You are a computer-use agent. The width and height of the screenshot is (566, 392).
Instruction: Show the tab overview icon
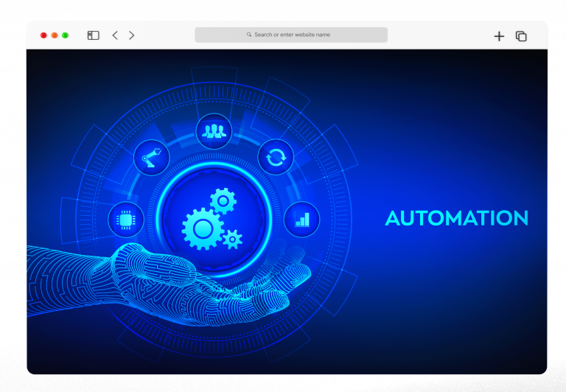coord(521,36)
